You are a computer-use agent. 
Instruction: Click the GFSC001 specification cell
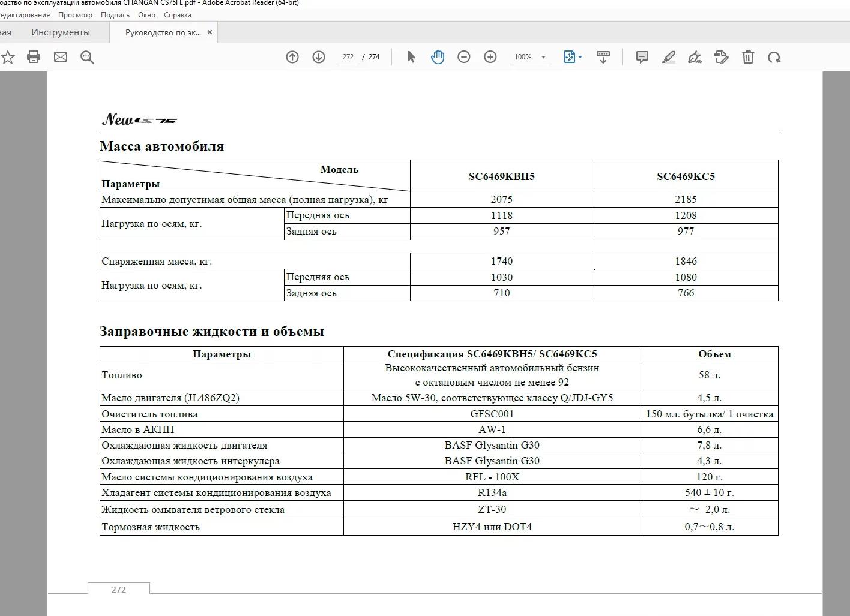(x=492, y=414)
